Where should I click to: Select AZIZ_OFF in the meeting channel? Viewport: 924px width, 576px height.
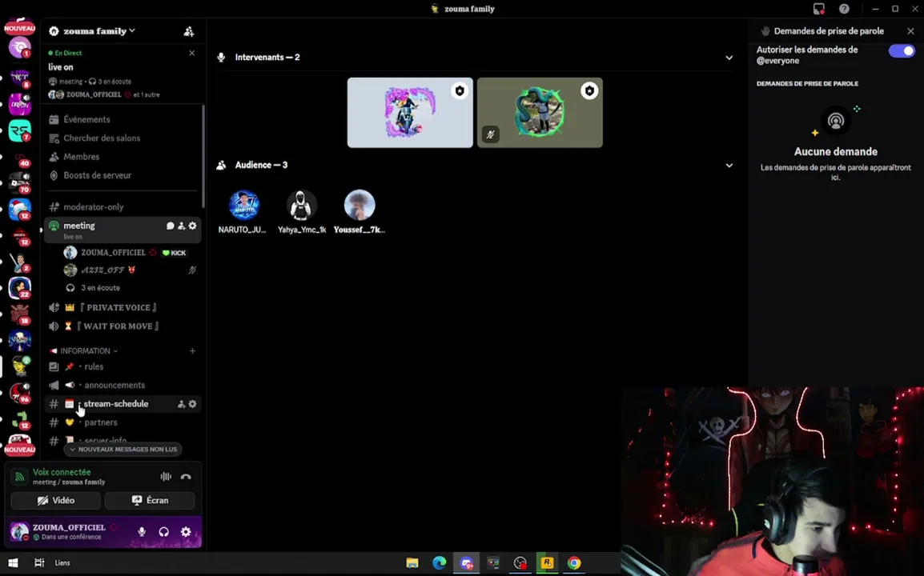point(103,270)
